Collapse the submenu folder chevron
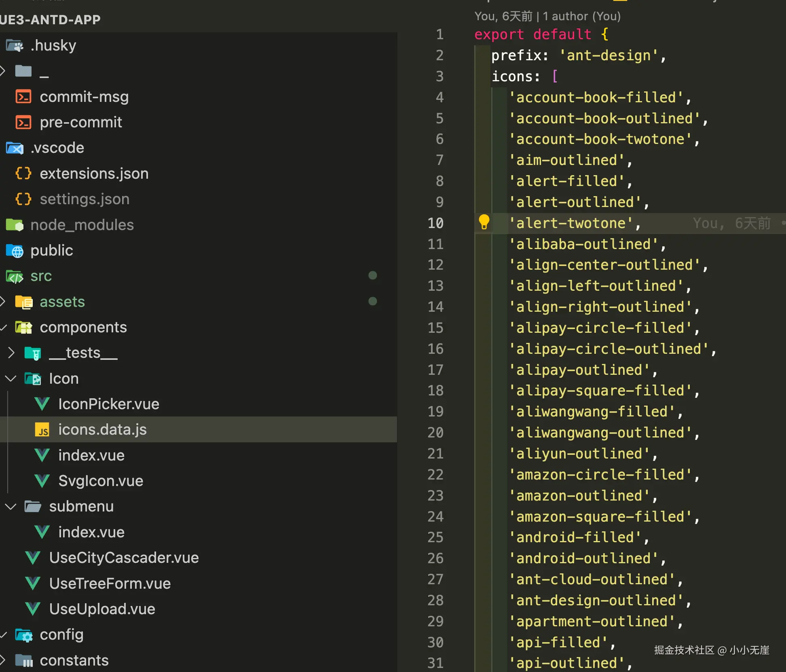 11,507
